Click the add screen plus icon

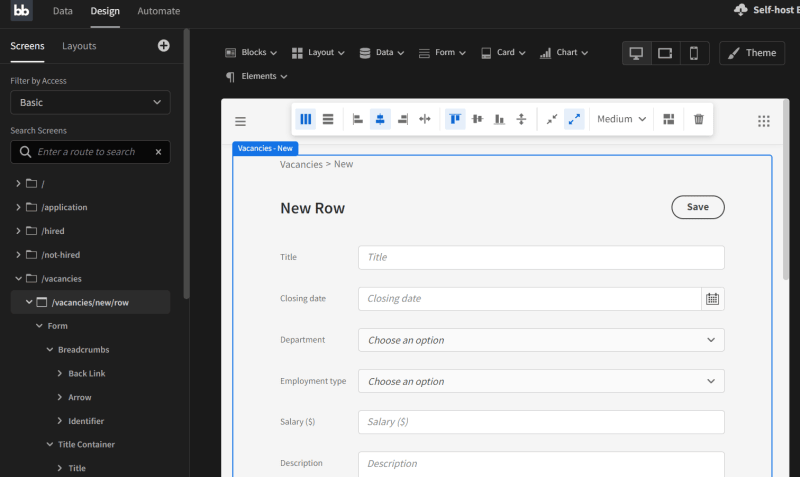164,46
